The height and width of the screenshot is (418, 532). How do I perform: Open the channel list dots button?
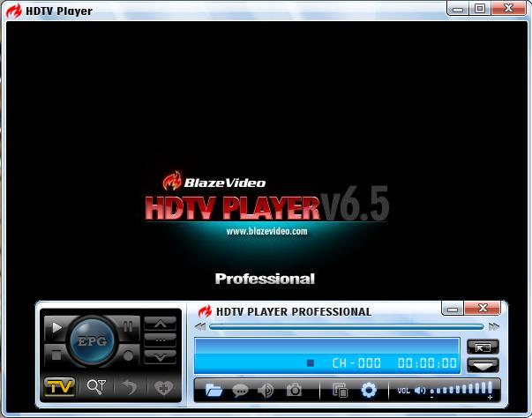tap(160, 340)
